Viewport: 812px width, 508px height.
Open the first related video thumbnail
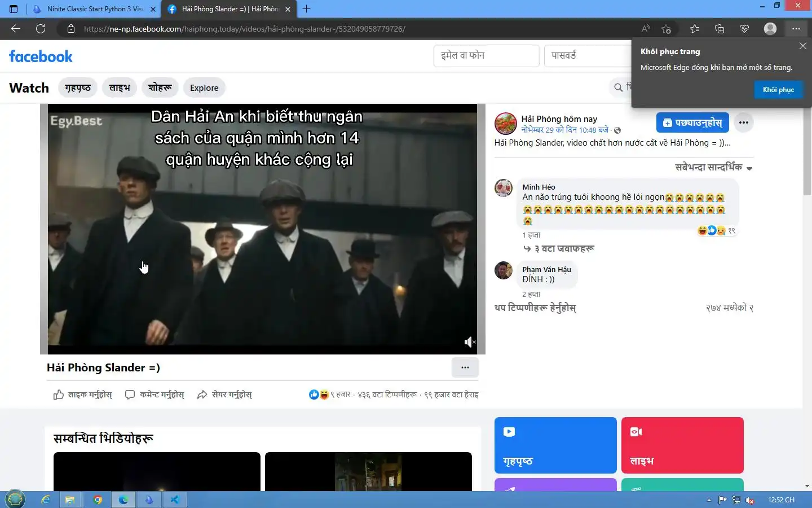[x=157, y=471]
